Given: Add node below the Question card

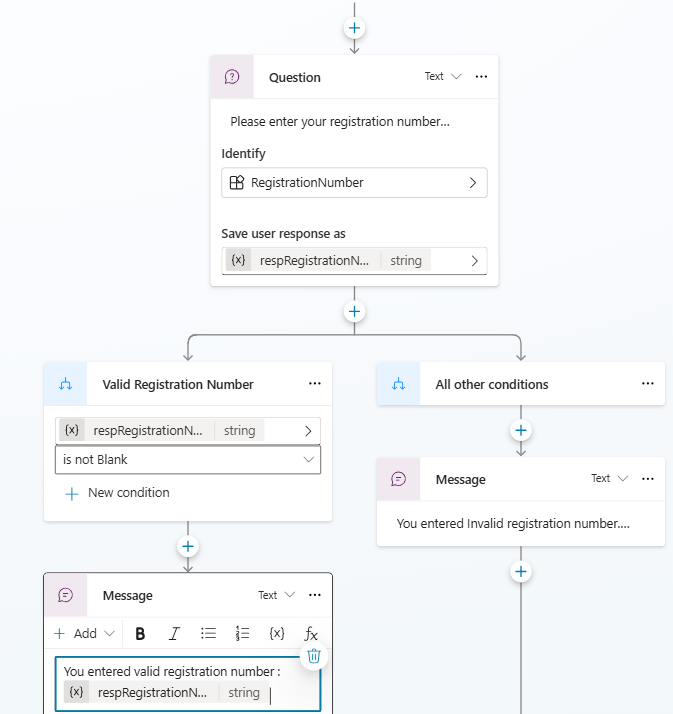Looking at the screenshot, I should tap(354, 311).
